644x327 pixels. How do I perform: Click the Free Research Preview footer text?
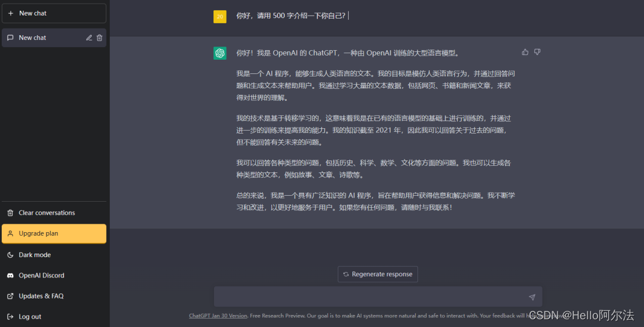pos(277,316)
